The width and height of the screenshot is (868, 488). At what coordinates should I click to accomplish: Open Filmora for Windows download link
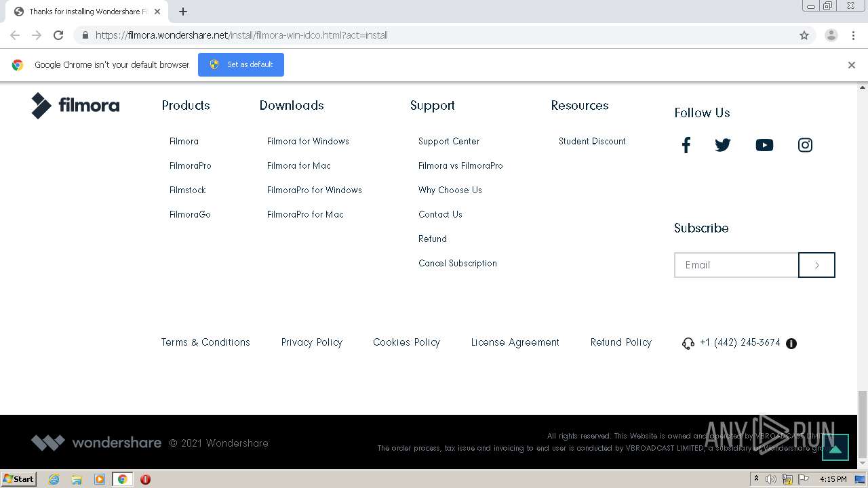[x=308, y=142]
